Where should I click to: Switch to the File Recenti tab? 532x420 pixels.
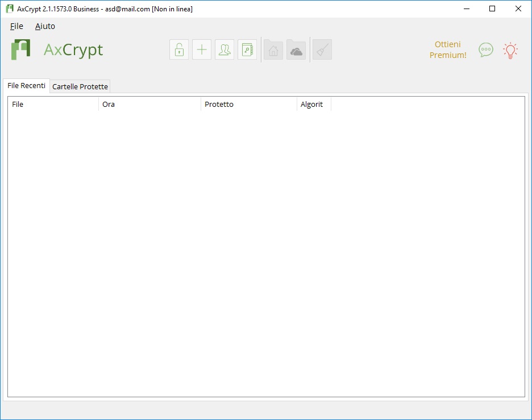click(x=27, y=85)
